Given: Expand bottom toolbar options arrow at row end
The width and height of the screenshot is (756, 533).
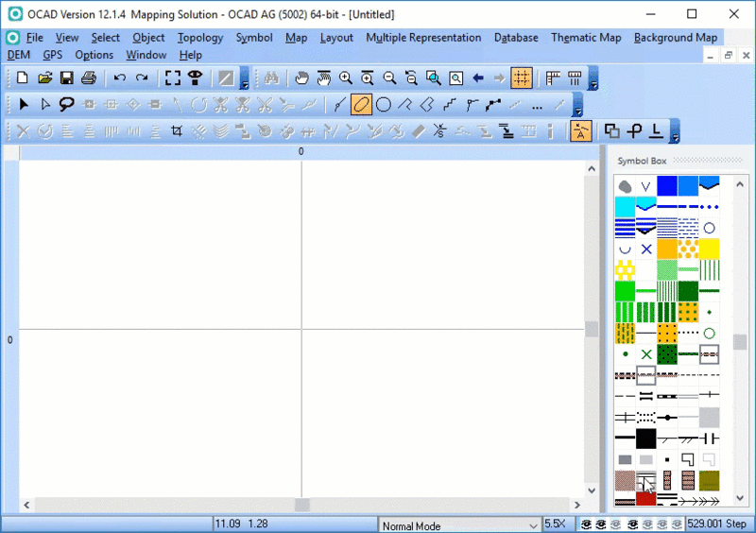Looking at the screenshot, I should tap(675, 131).
